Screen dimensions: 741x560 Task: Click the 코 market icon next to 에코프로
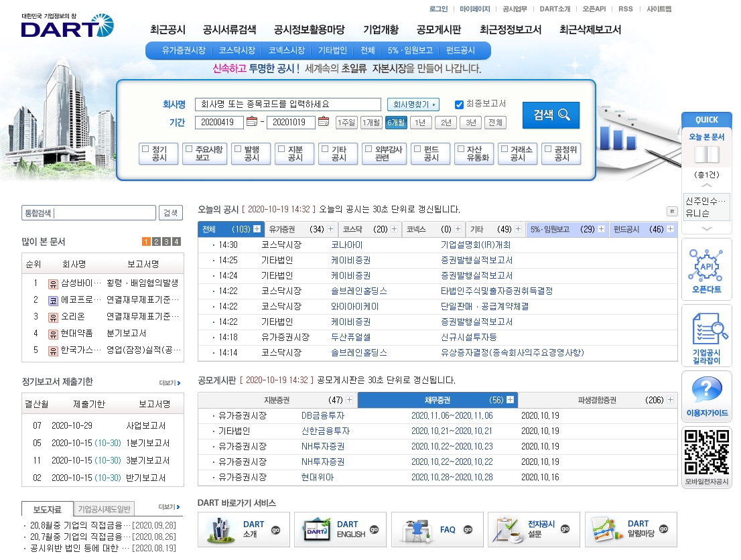[53, 300]
